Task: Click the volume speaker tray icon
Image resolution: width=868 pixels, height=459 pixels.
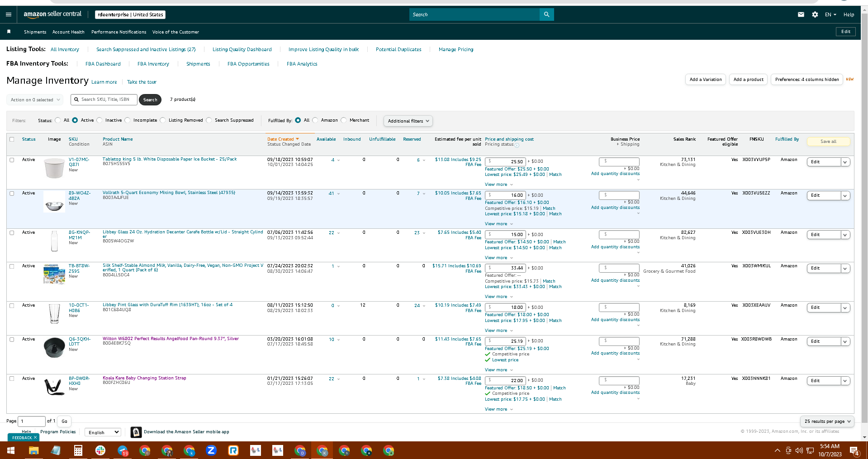Action: point(799,450)
